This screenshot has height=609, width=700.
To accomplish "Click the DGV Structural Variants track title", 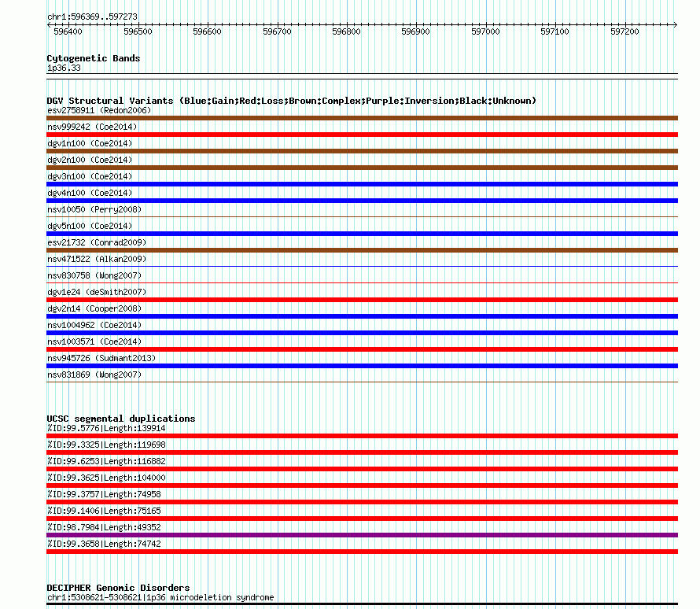I will click(292, 101).
